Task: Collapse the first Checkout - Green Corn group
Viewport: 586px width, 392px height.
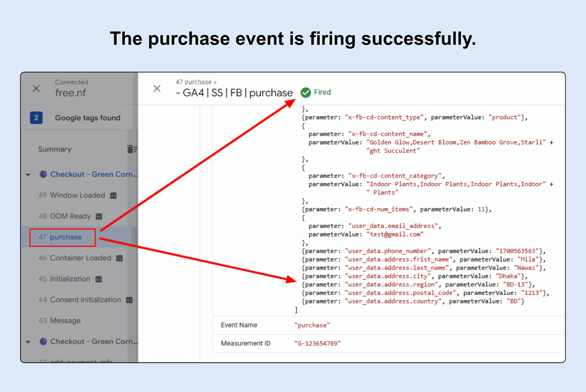Action: (x=28, y=175)
